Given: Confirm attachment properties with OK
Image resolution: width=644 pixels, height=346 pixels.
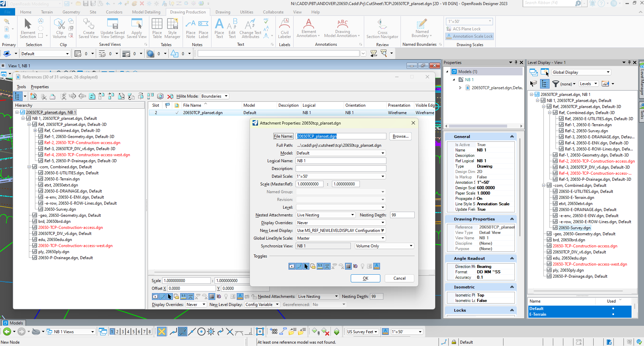Looking at the screenshot, I should click(x=365, y=278).
